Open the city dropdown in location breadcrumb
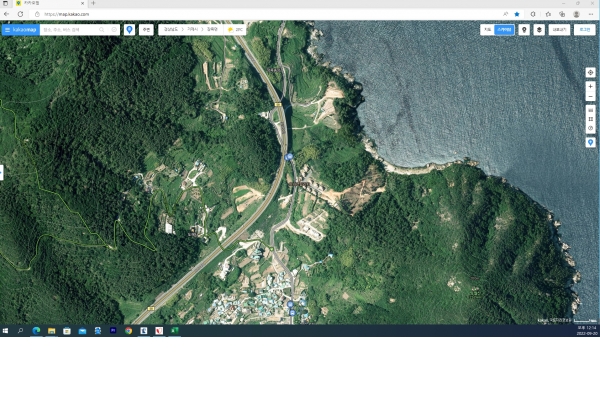600x420 pixels. tap(192, 30)
